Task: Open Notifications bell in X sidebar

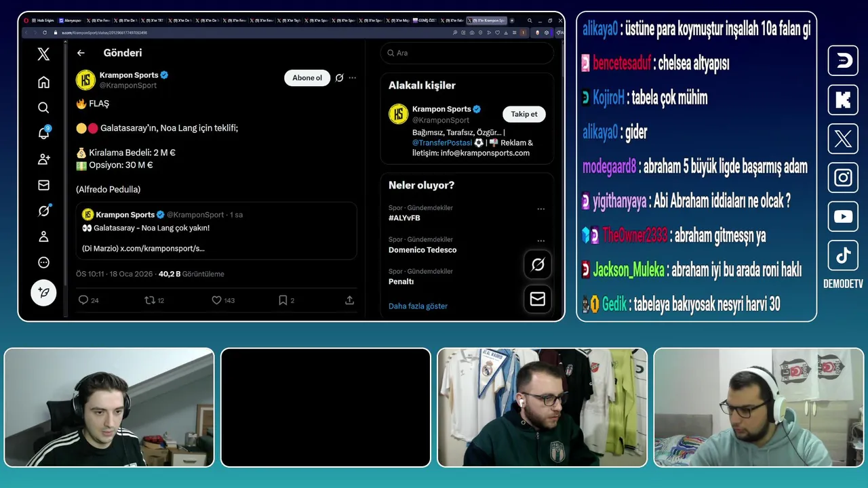Action: pyautogui.click(x=43, y=134)
